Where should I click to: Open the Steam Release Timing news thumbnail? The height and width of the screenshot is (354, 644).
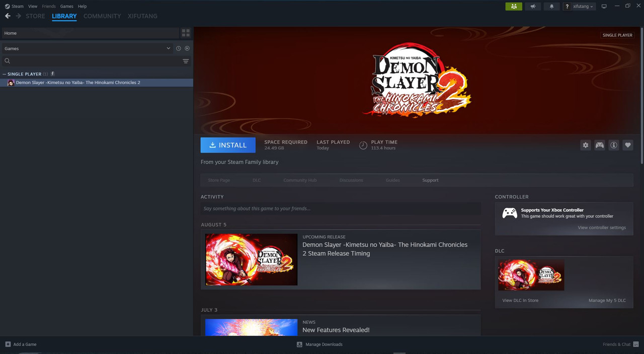[x=252, y=259]
